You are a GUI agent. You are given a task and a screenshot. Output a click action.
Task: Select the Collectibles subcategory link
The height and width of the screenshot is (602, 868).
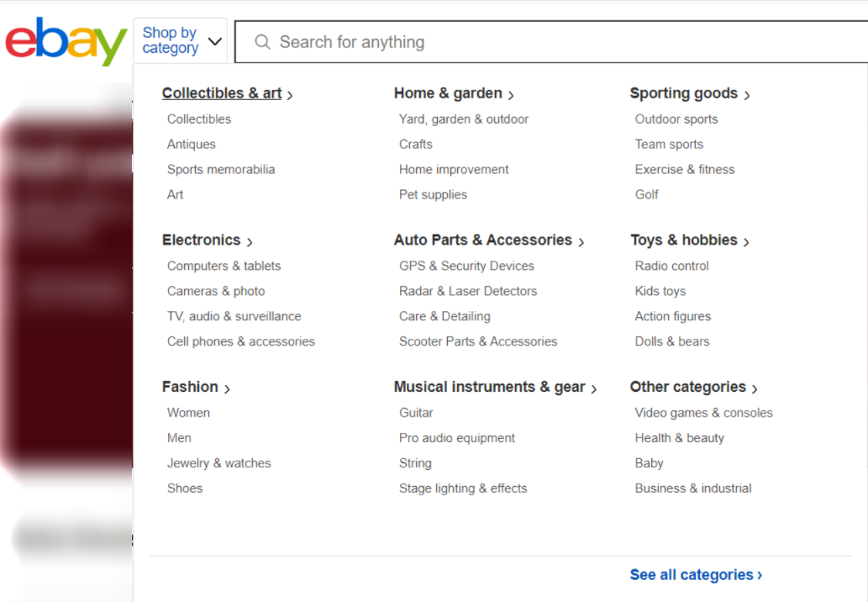pos(199,119)
